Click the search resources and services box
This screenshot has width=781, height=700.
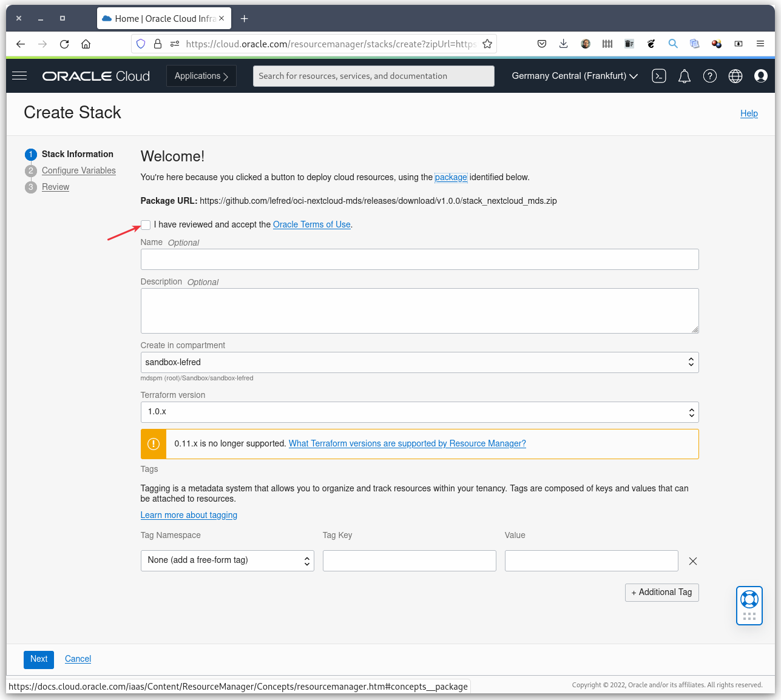coord(373,76)
